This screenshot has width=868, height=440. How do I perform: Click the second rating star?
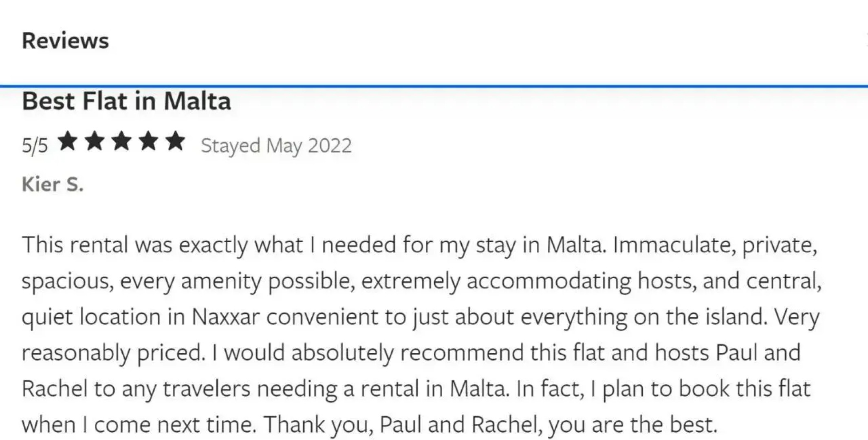tap(95, 141)
